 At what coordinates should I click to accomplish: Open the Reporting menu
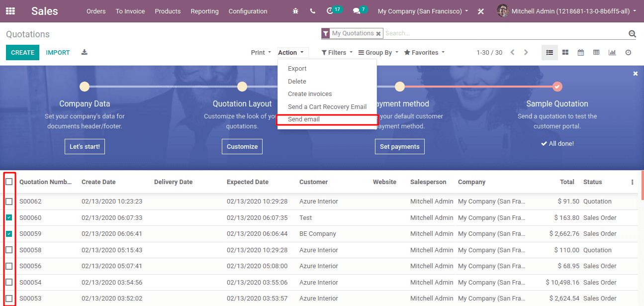click(x=204, y=11)
